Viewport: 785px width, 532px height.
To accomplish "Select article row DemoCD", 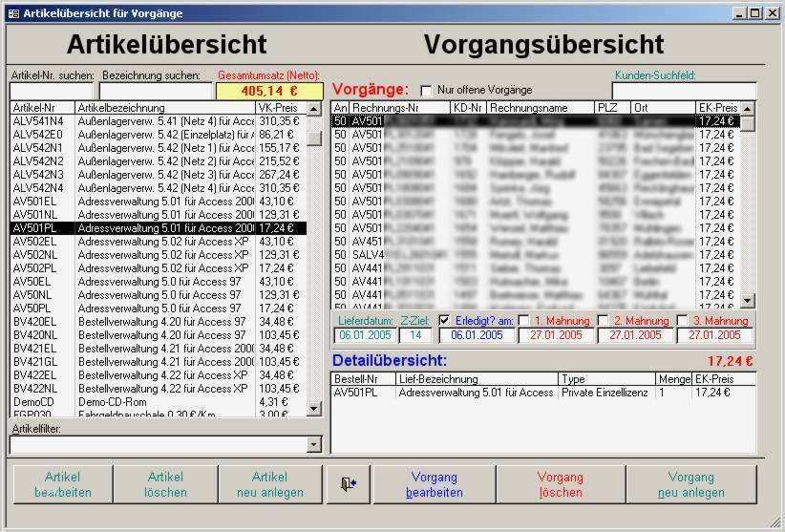I will pos(159,402).
